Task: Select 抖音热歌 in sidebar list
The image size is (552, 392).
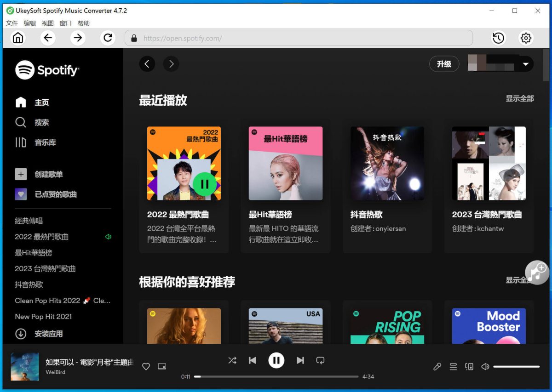Action: pos(29,285)
